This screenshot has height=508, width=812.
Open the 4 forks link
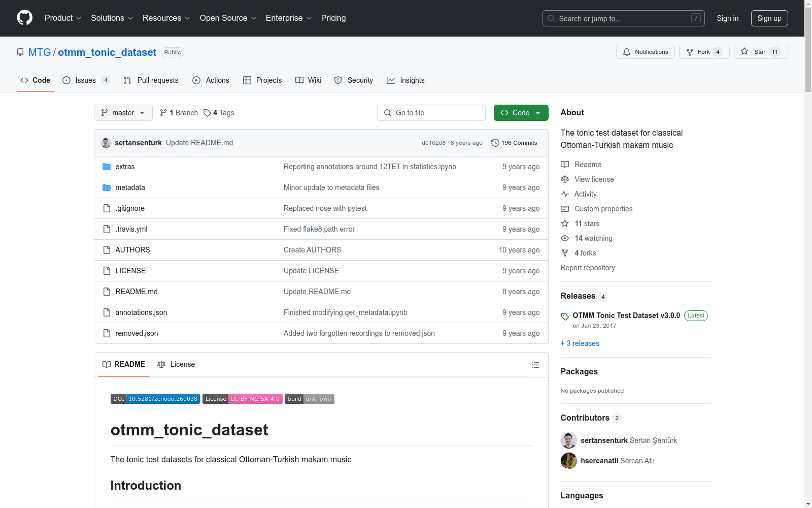(585, 253)
